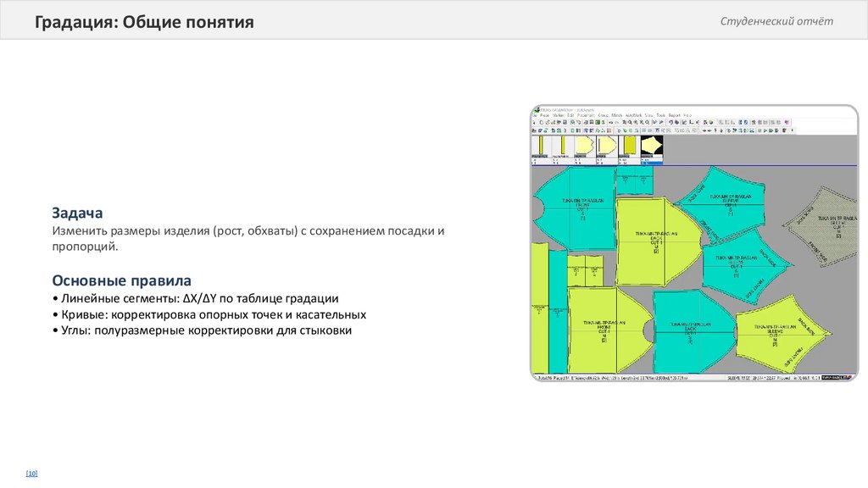
Task: Select the wide yellow rectangle piece thumbnail
Action: click(630, 145)
